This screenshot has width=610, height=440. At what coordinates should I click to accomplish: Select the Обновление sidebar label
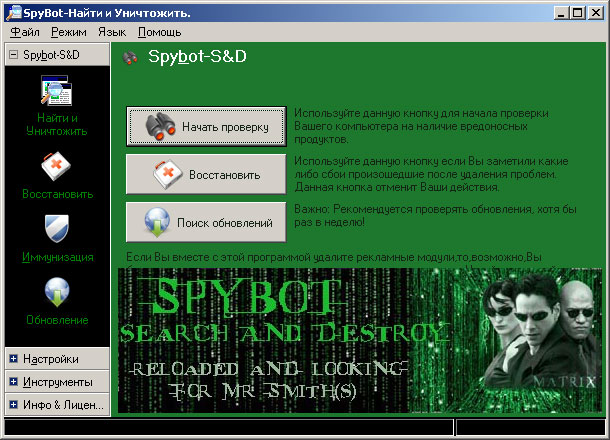click(x=57, y=320)
